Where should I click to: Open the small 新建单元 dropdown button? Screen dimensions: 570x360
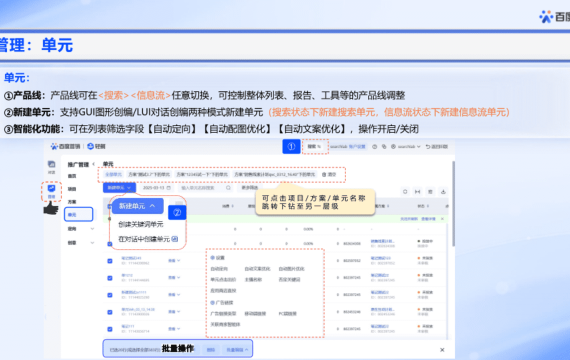[x=119, y=188]
